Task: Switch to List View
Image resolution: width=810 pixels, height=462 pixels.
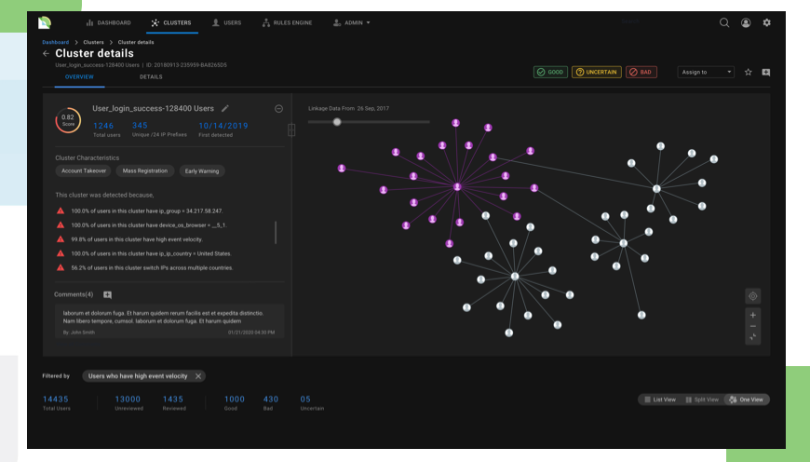Action: (660, 399)
